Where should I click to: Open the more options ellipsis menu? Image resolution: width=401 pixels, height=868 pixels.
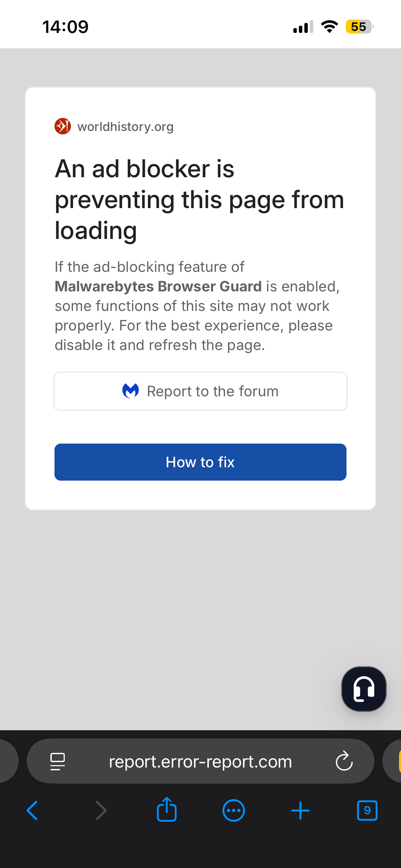(x=234, y=810)
